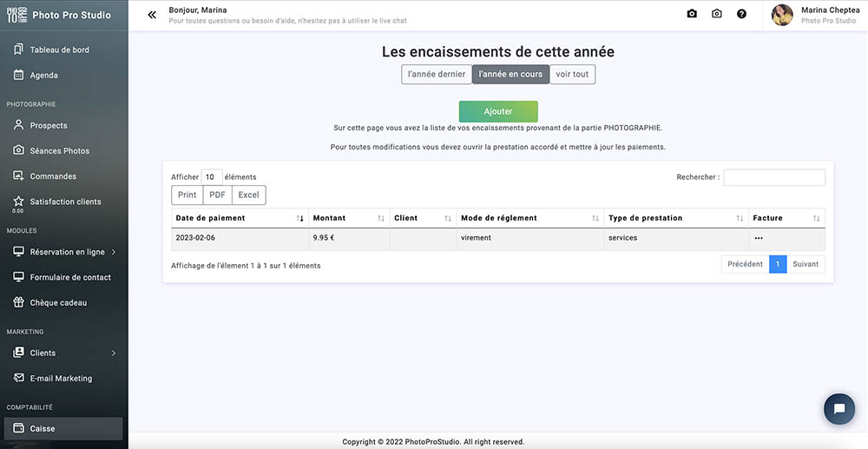Switch to l'année dernier filter
Screen dimensions: 868x449
tap(437, 74)
